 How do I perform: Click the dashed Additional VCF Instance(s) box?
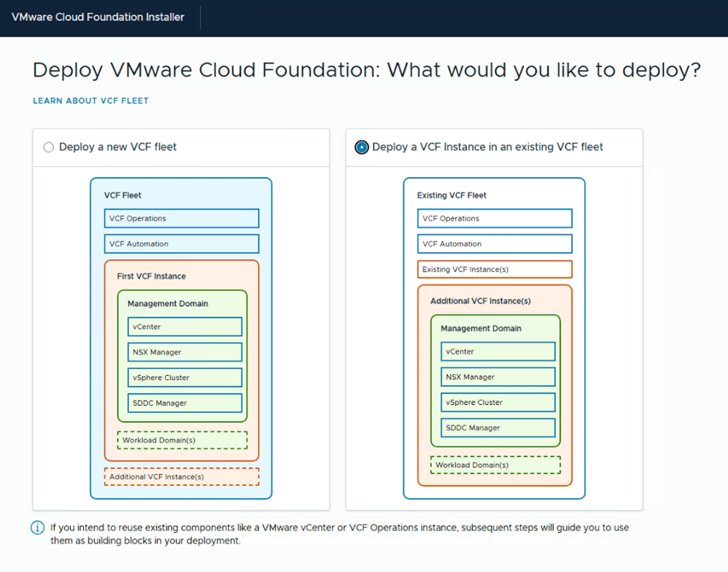pos(181,476)
